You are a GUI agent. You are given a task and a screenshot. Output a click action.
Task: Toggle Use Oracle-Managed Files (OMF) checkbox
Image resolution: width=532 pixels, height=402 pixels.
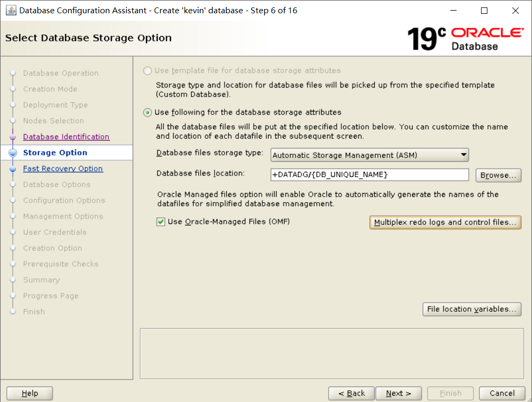(160, 222)
